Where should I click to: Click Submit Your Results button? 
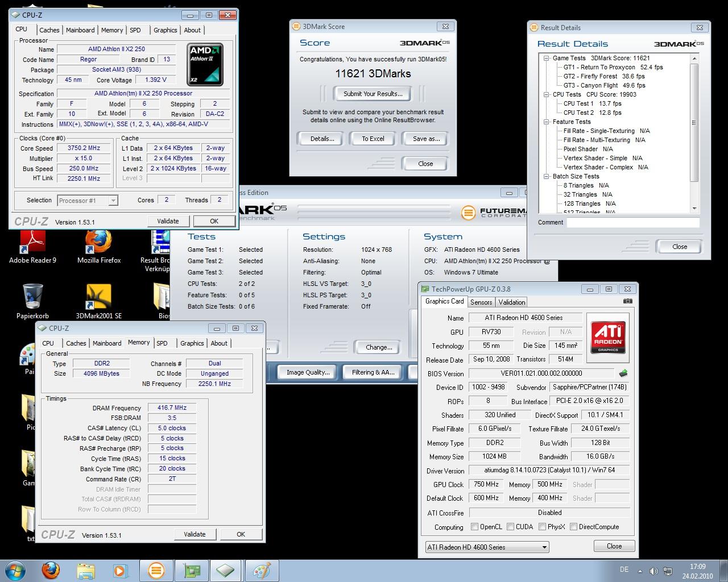(373, 94)
